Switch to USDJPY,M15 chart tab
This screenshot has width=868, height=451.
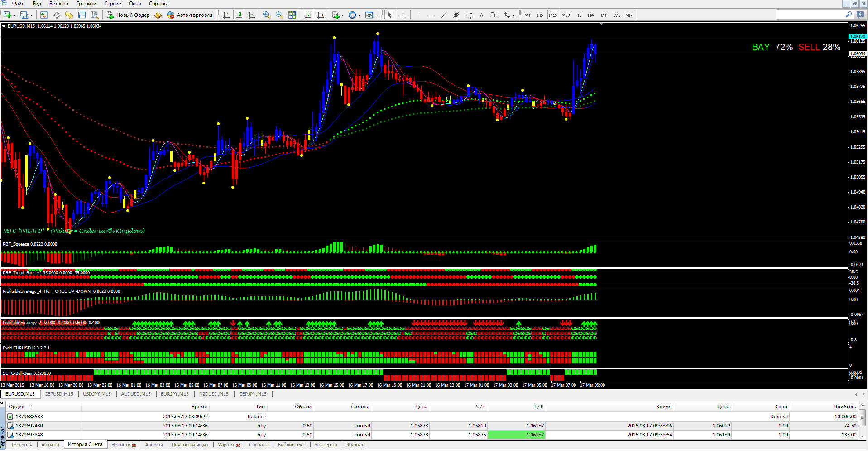point(97,394)
